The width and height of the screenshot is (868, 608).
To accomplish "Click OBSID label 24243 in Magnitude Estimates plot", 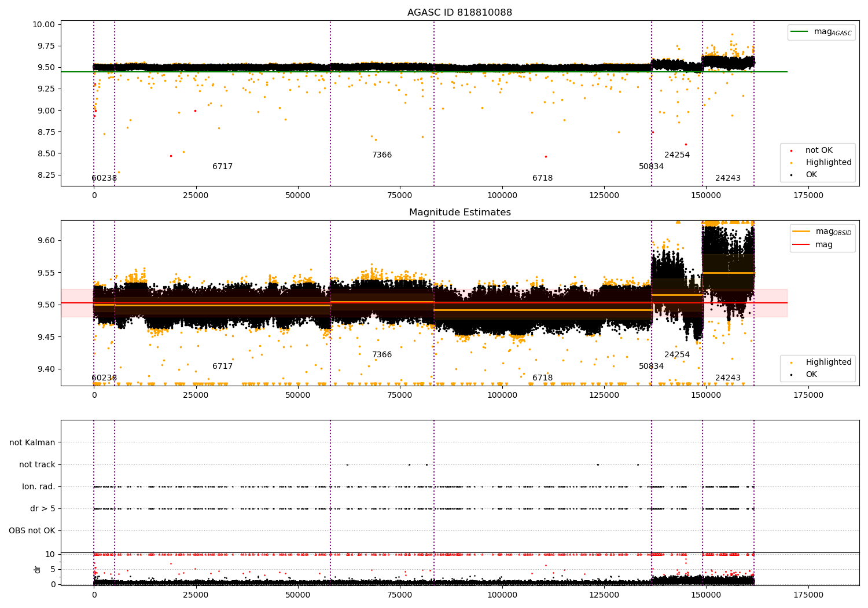I will point(728,378).
